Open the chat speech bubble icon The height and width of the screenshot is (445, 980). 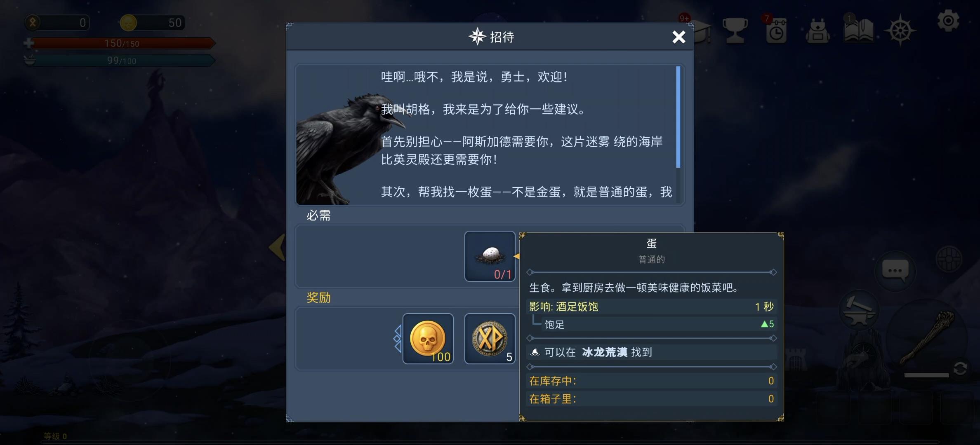tap(895, 271)
